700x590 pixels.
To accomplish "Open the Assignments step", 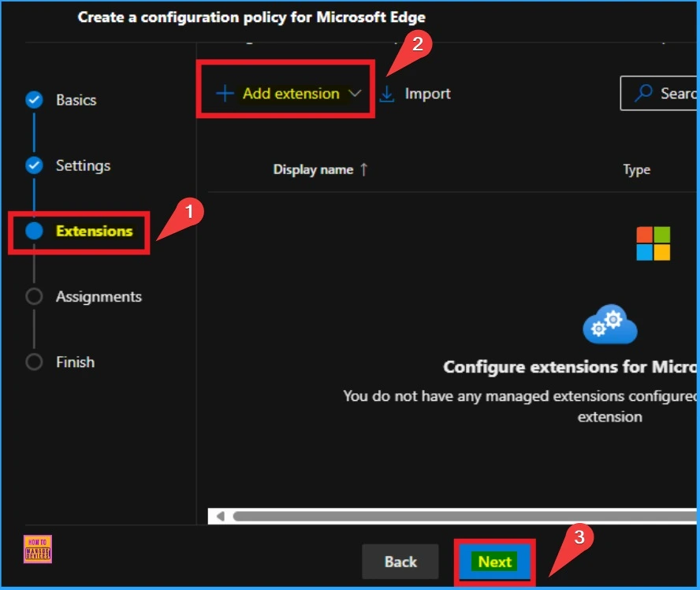I will point(99,296).
